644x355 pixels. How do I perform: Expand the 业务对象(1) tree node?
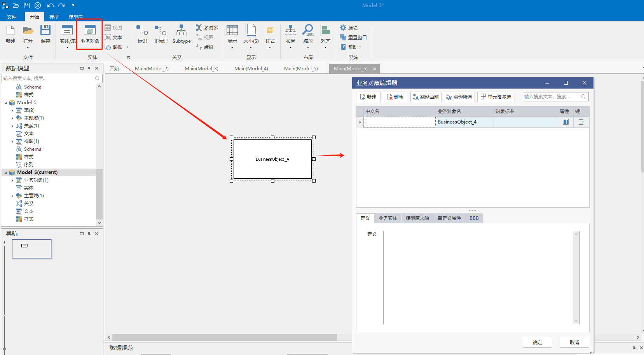tap(12, 180)
